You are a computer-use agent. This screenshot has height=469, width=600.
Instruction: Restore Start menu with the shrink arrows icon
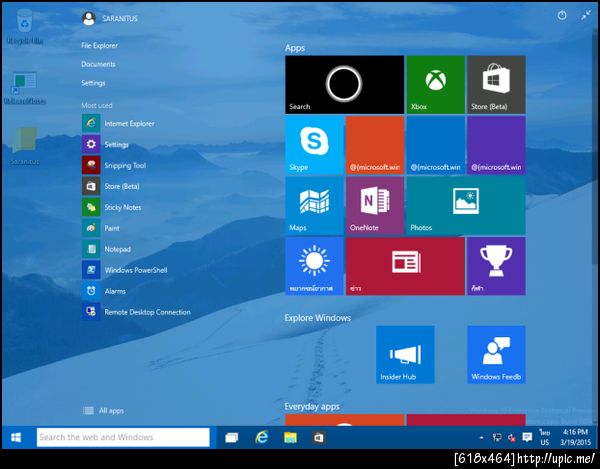(x=586, y=15)
